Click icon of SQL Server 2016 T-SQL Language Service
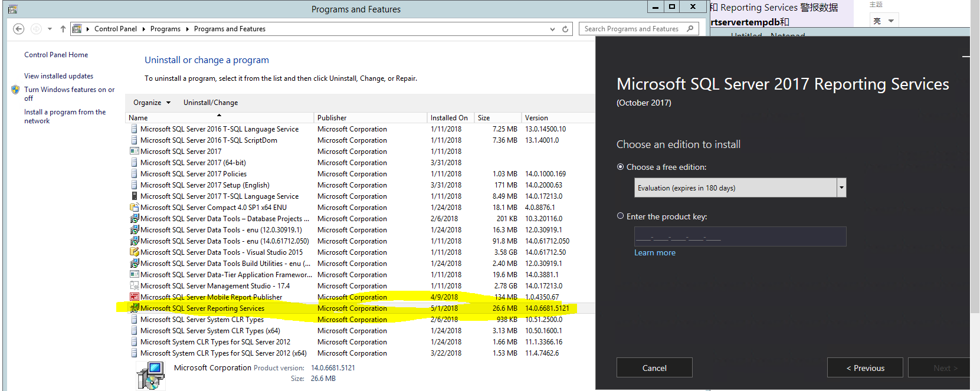Screen dimensions: 980x391 click(135, 129)
